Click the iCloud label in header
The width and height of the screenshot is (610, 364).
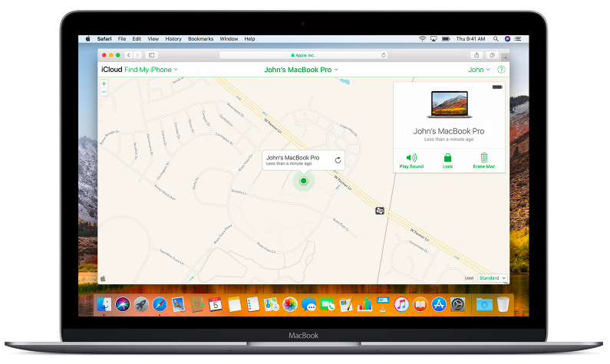point(112,70)
